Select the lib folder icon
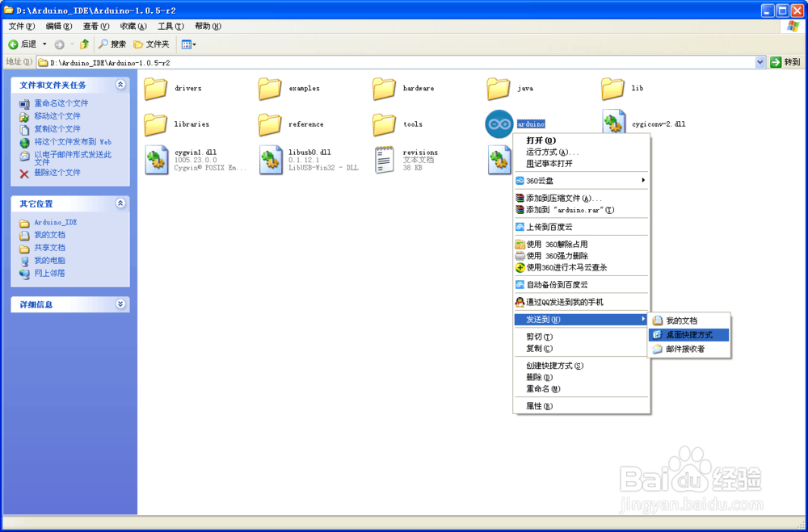 (612, 89)
